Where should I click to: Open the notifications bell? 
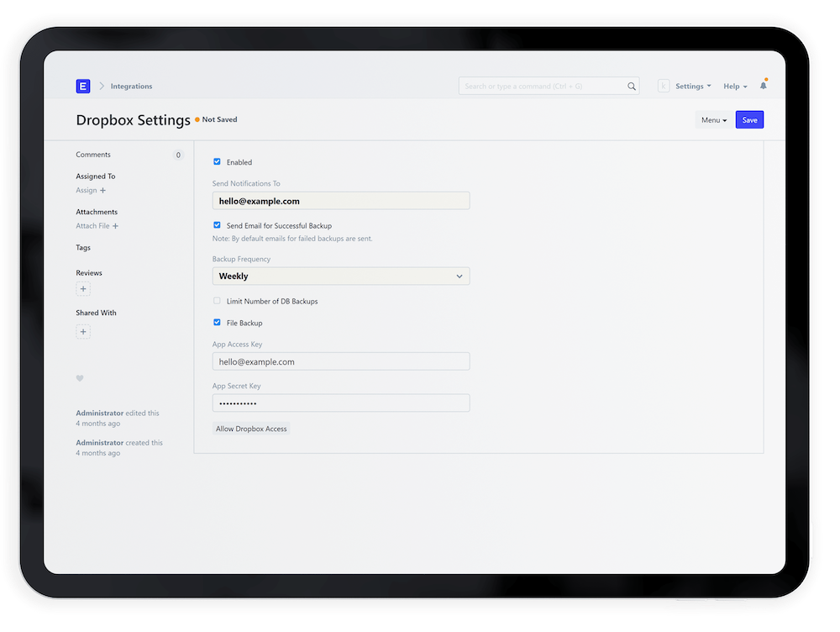tap(764, 85)
